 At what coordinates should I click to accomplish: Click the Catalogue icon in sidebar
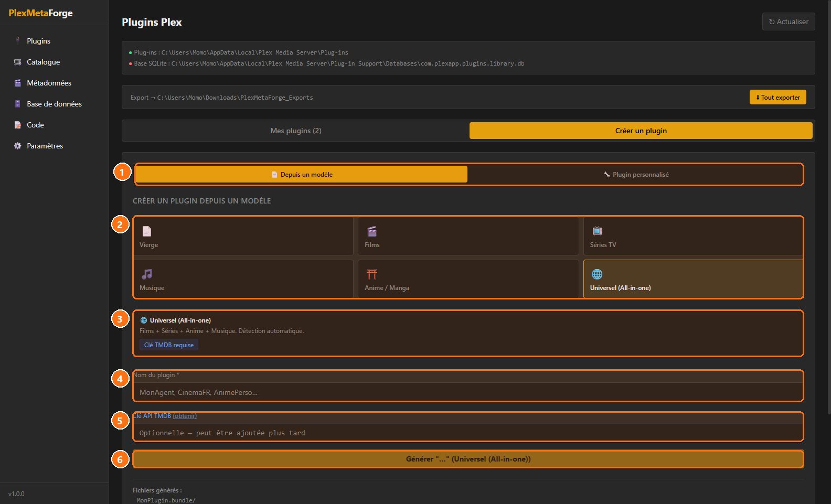click(x=18, y=62)
